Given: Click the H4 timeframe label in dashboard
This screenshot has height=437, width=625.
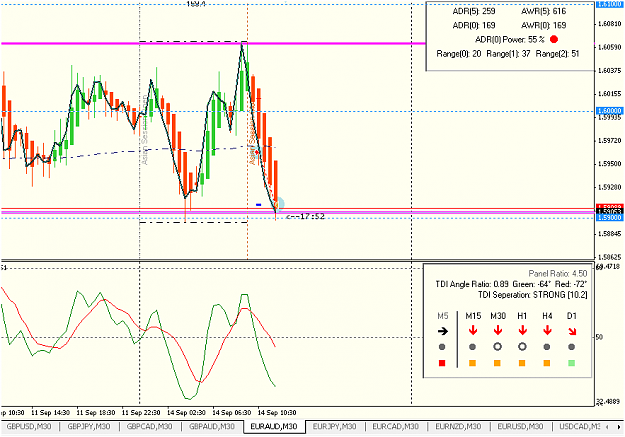Looking at the screenshot, I should pyautogui.click(x=547, y=316).
